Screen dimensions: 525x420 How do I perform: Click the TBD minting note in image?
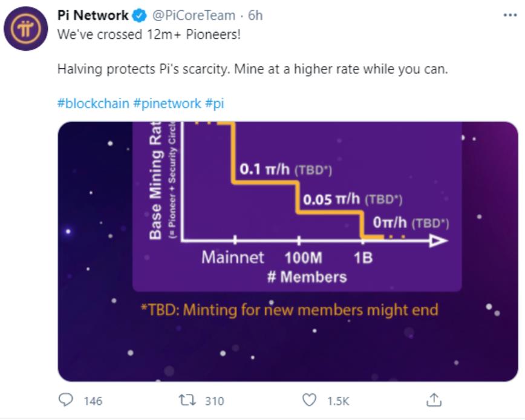click(289, 310)
